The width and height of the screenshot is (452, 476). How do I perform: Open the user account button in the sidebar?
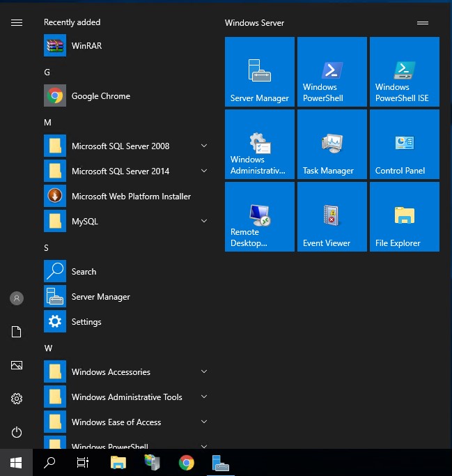click(17, 298)
